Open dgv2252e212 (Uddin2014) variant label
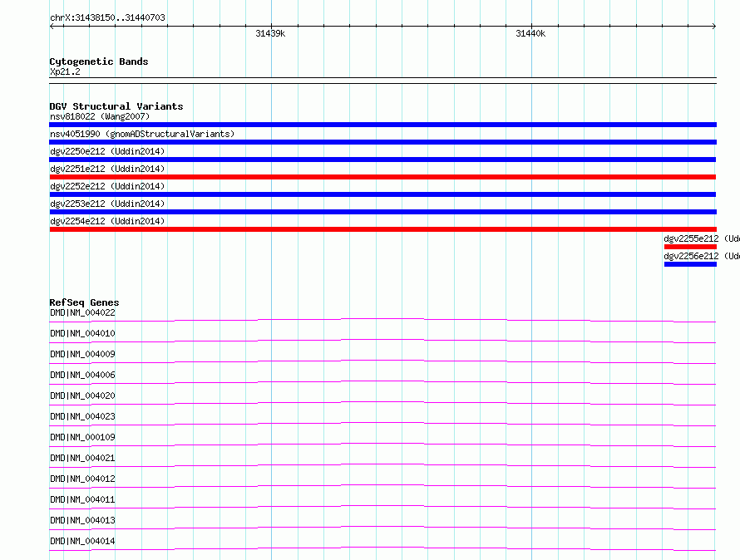The image size is (740, 560). (107, 186)
